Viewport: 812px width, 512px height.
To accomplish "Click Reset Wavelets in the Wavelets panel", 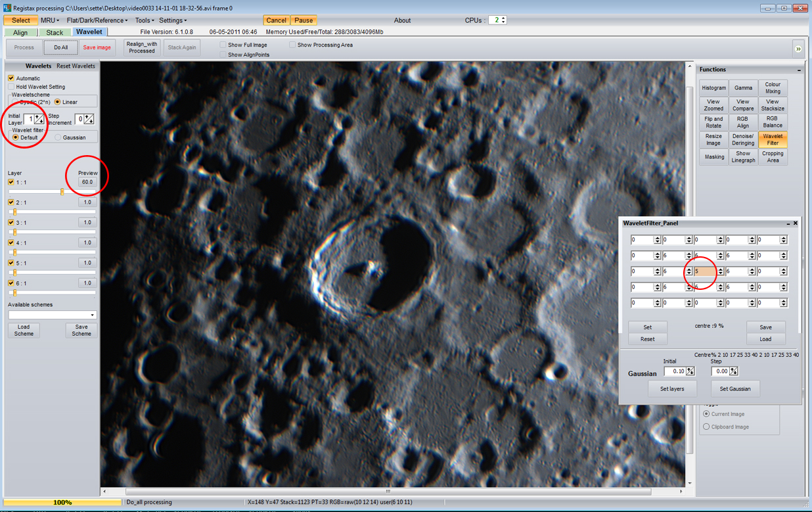I will pyautogui.click(x=76, y=66).
